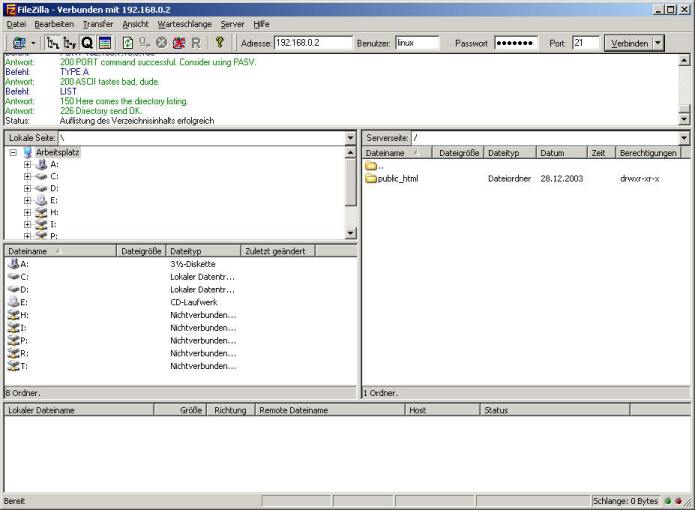The height and width of the screenshot is (510, 695).
Task: Open the Site Manager icon
Action: click(x=17, y=43)
